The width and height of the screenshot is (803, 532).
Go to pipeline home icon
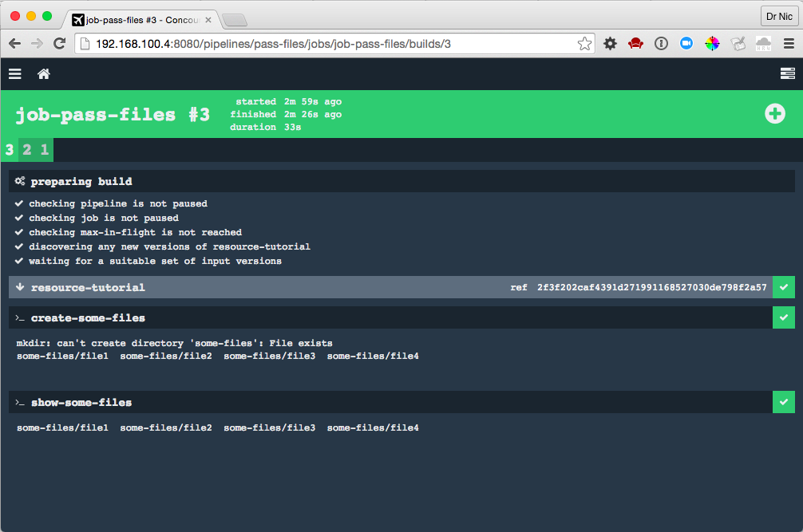coord(44,74)
